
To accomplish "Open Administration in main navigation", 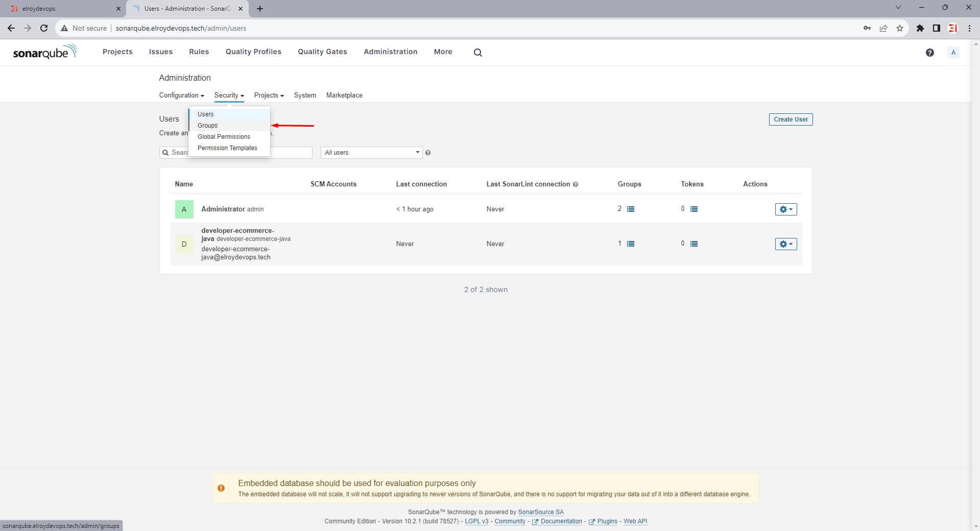I will tap(391, 52).
